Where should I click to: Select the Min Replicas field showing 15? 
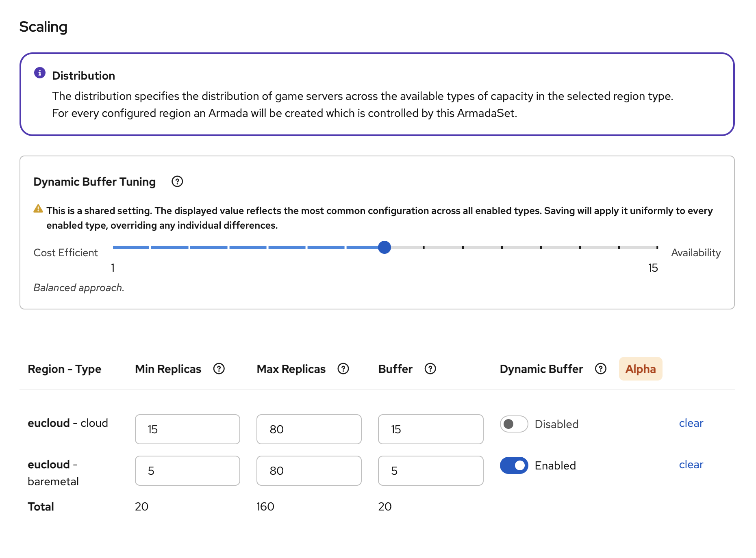(x=187, y=429)
